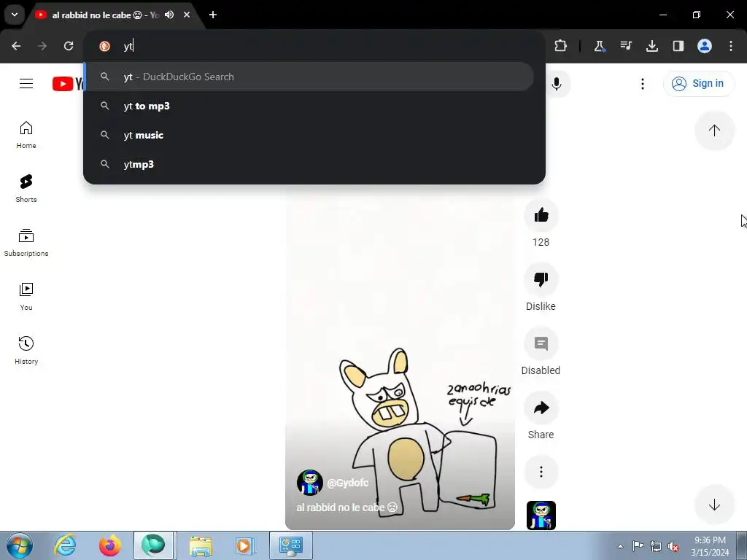Viewport: 747px width, 560px height.
Task: Open the Windows Start menu
Action: pyautogui.click(x=19, y=545)
